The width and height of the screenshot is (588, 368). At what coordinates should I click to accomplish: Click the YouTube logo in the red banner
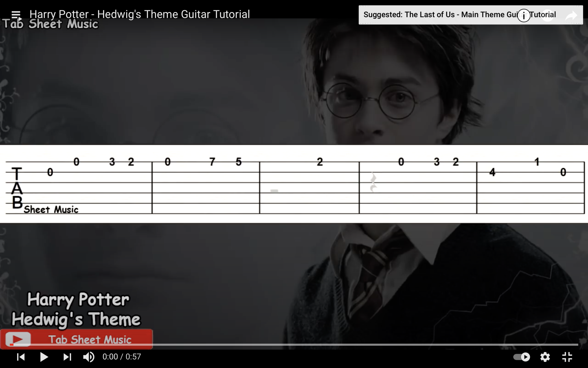click(18, 339)
